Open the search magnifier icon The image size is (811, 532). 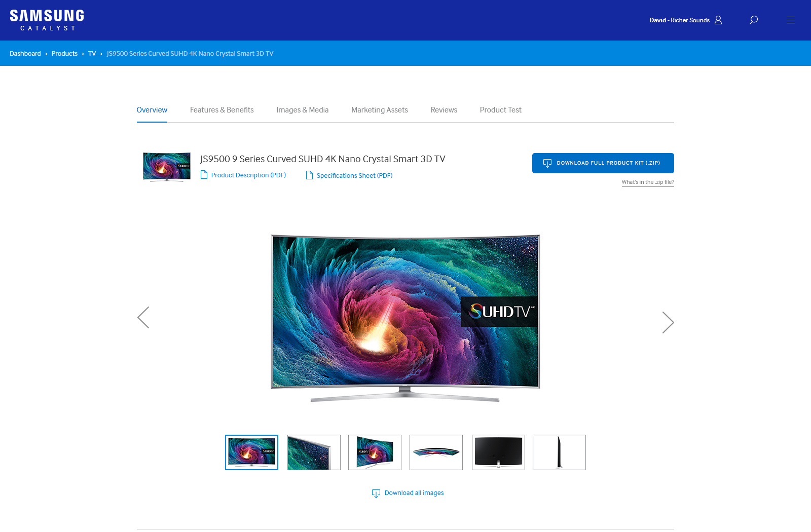[754, 20]
